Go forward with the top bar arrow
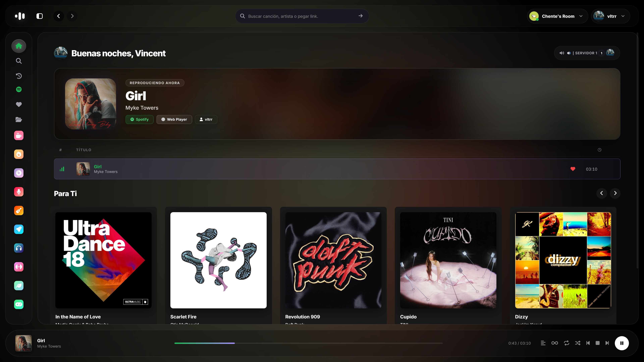The width and height of the screenshot is (644, 362). [72, 16]
